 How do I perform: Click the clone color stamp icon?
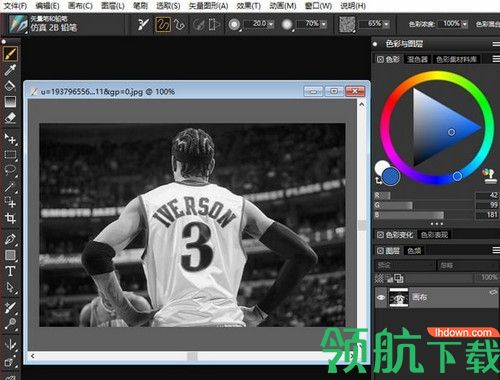pos(489,176)
